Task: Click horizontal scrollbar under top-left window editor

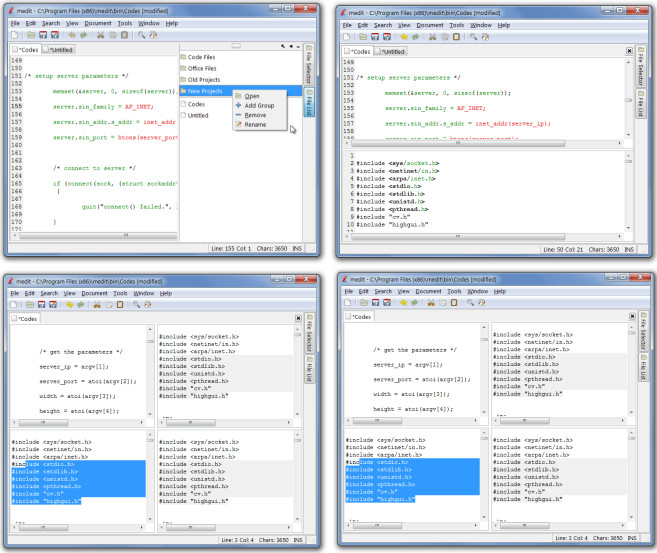Action: point(98,236)
